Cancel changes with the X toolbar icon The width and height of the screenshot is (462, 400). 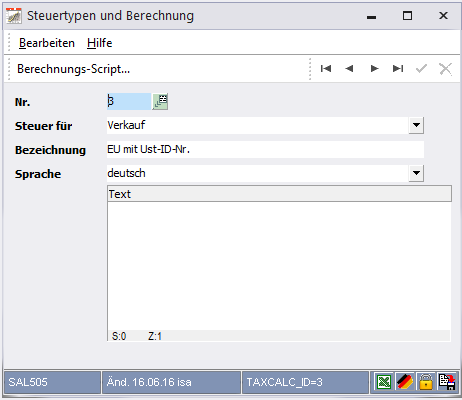click(445, 69)
